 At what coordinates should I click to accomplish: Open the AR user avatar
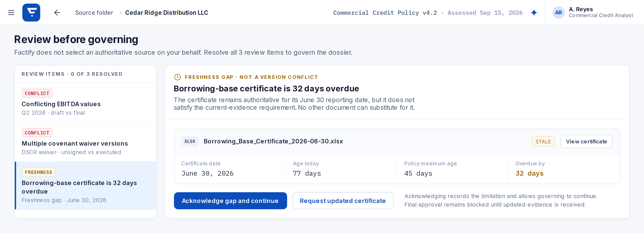559,13
